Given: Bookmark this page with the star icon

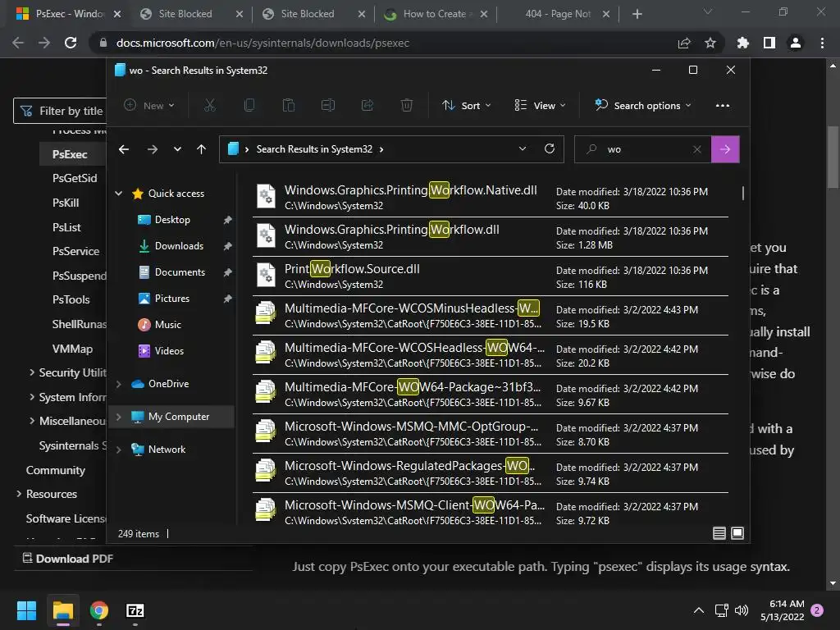Looking at the screenshot, I should pos(710,43).
